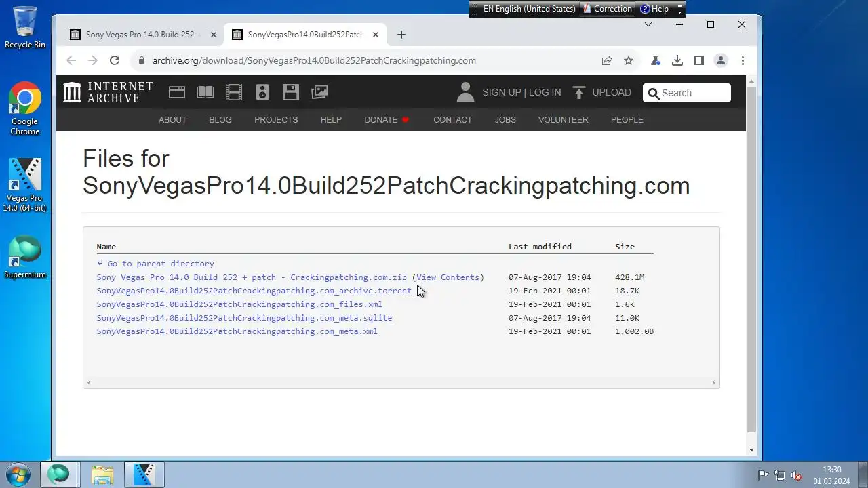Open the Software (floppy disk) icon
This screenshot has height=488, width=868.
point(291,92)
